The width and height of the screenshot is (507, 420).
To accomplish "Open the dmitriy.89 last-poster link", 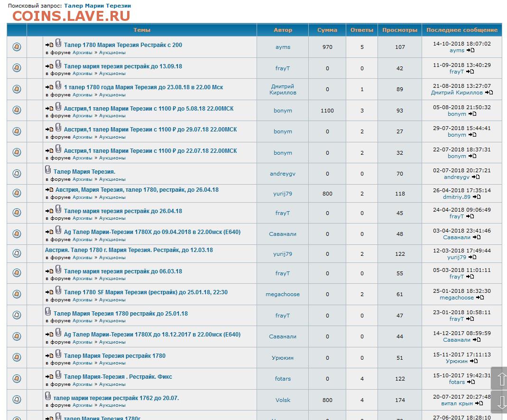I will point(457,197).
